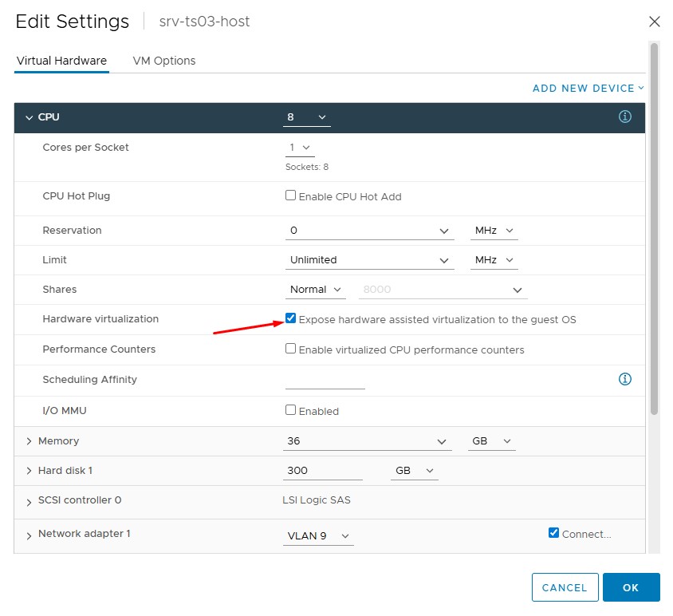
Task: Expand the Network adapter 1 section
Action: click(30, 535)
